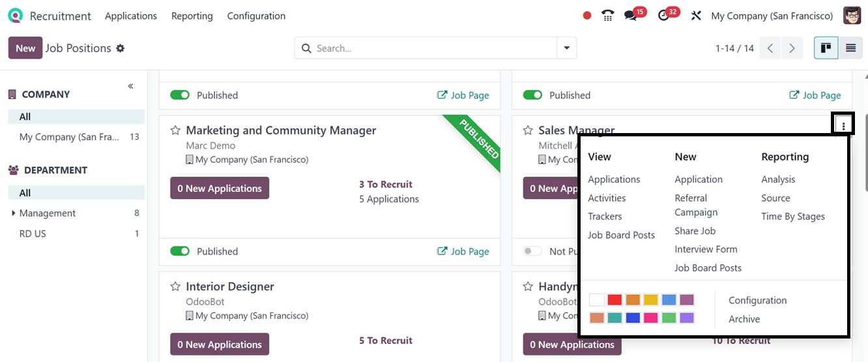Switch to Kanban view
This screenshot has width=868, height=362.
pos(826,48)
